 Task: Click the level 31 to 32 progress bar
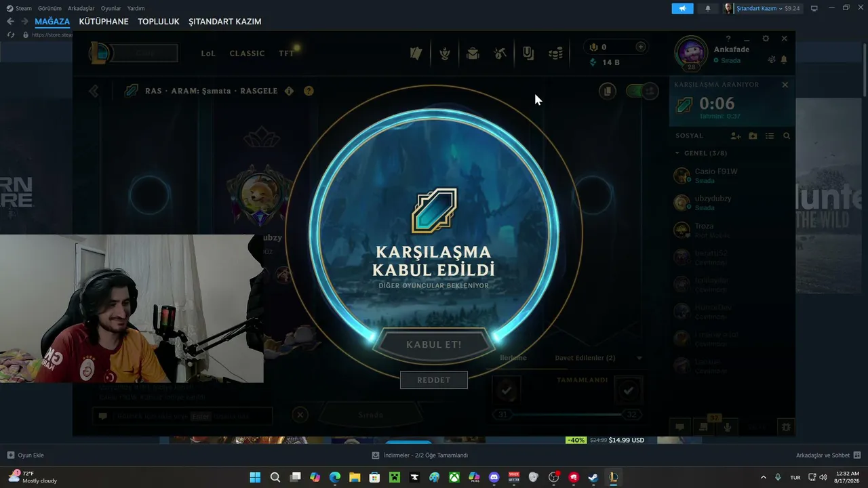click(x=567, y=415)
